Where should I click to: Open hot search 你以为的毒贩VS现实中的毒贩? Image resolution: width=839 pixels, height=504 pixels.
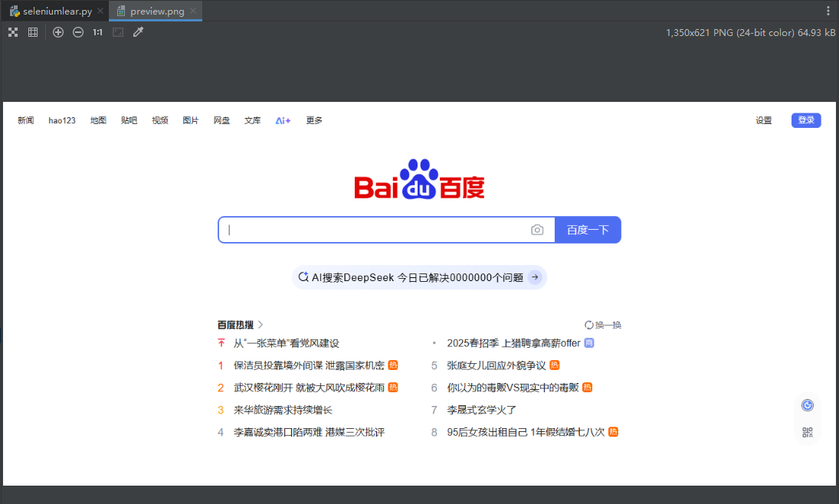(x=513, y=388)
